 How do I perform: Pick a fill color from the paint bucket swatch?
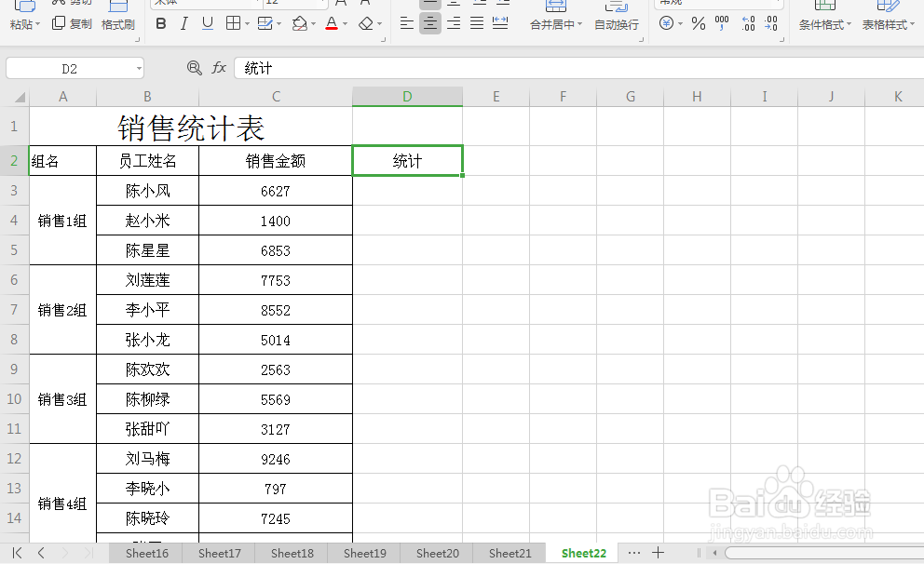(x=300, y=23)
